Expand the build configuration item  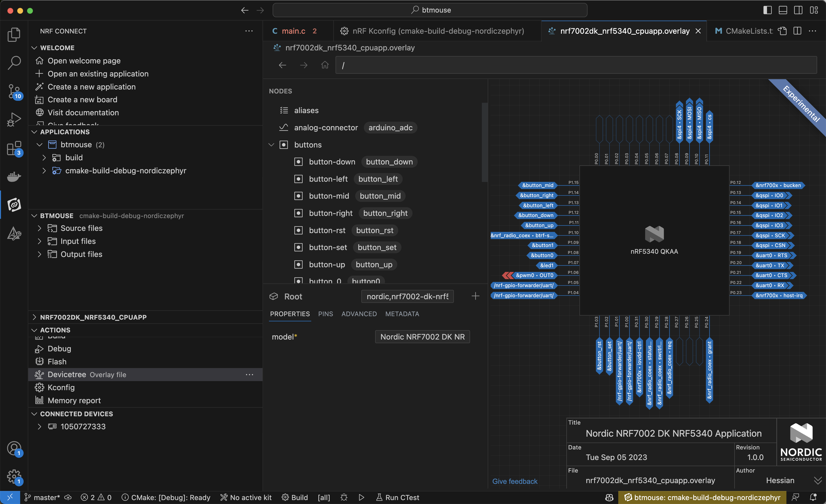(x=44, y=158)
